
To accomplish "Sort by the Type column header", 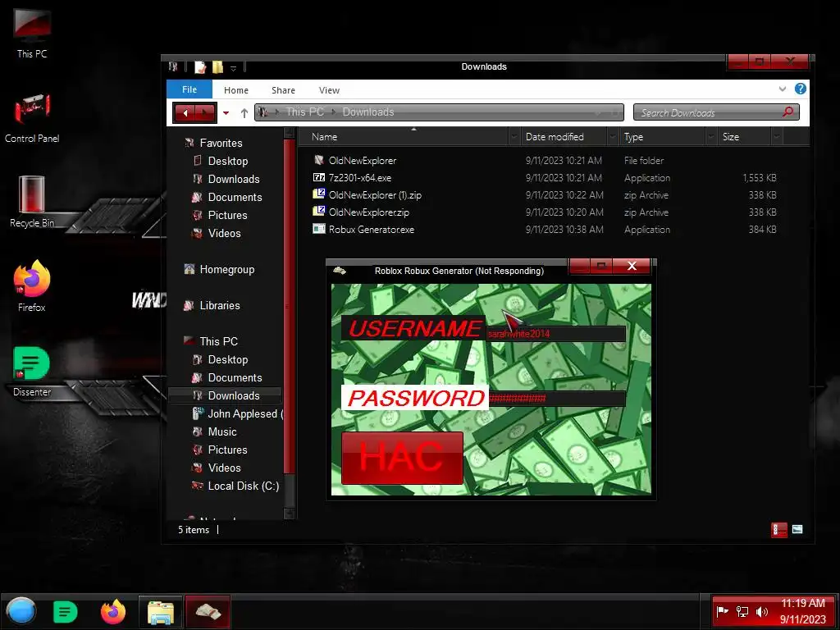I will pyautogui.click(x=662, y=137).
